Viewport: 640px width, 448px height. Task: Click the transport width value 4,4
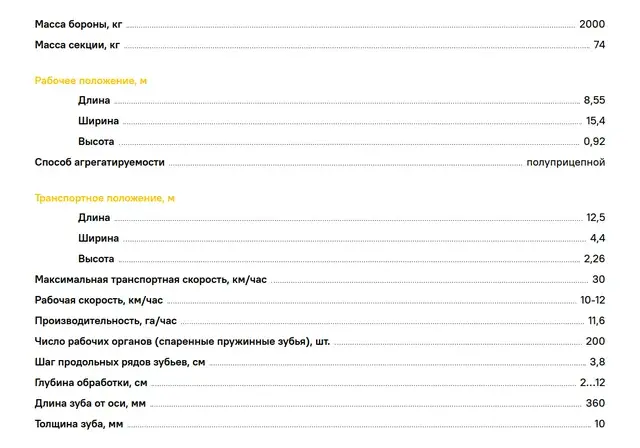click(x=597, y=238)
